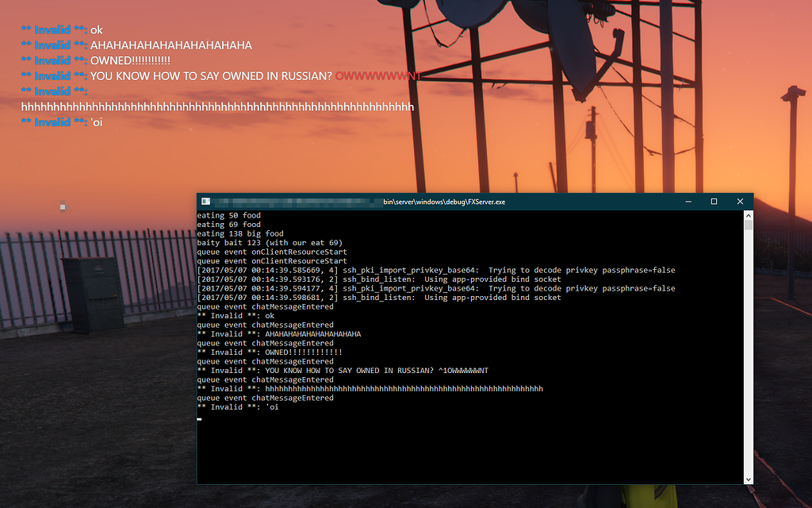Click 'baity bait 123' console line
The image size is (812, 508).
pos(270,243)
